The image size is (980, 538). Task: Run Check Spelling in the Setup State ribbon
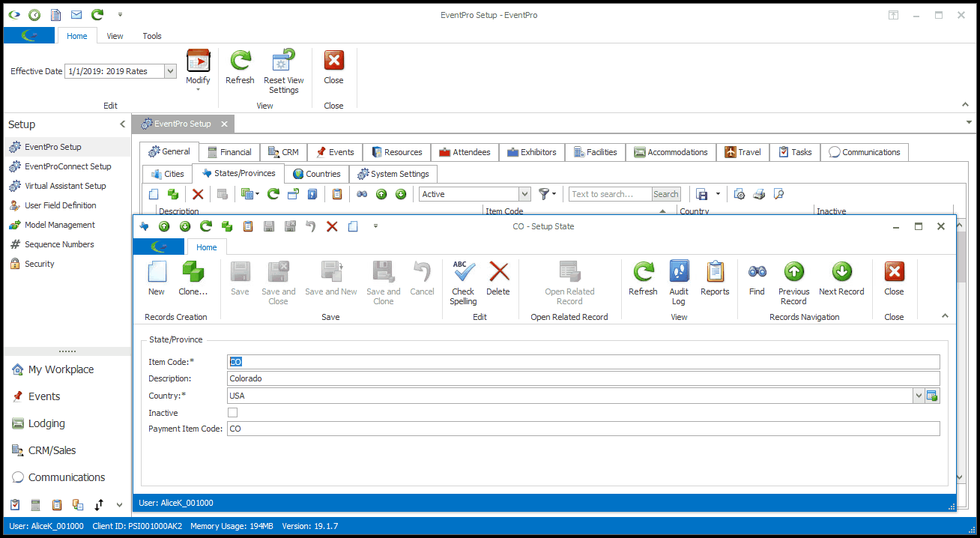tap(463, 282)
